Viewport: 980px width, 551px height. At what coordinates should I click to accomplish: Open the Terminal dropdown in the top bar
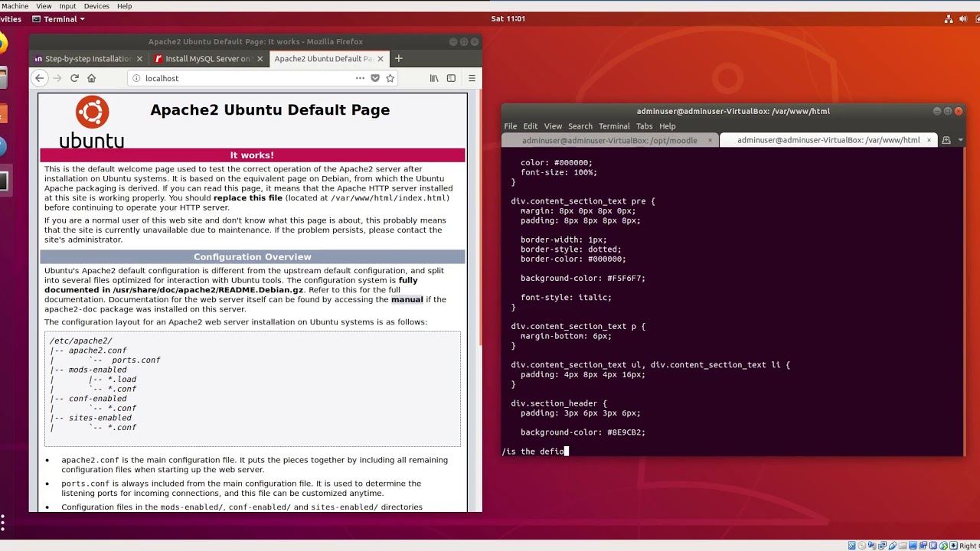tap(59, 19)
